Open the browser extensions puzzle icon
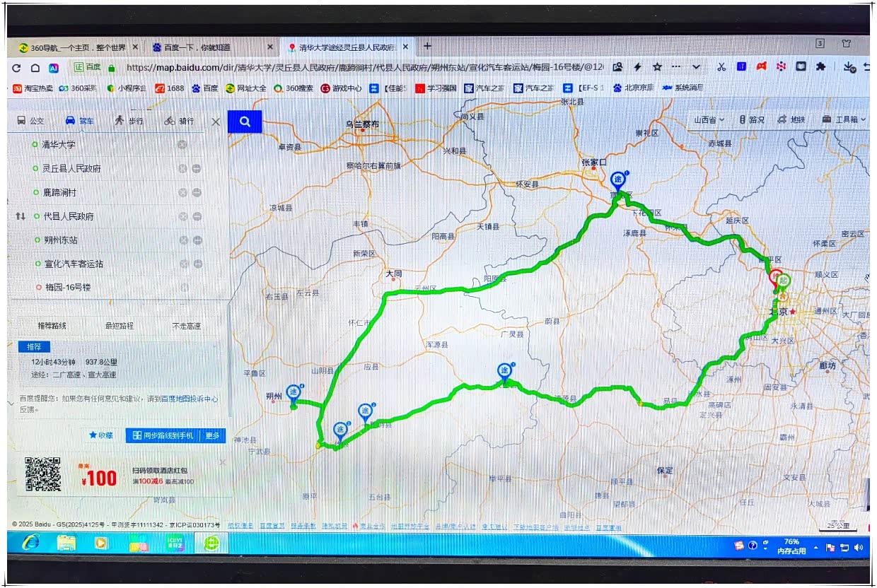This screenshot has height=588, width=877. [x=820, y=67]
